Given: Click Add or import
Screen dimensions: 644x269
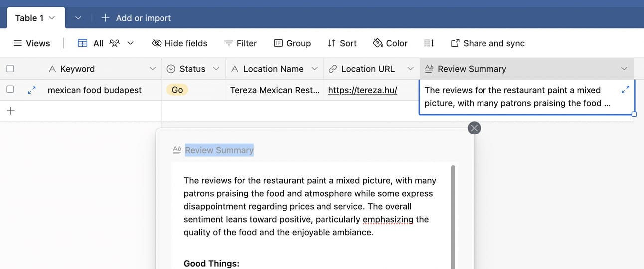Looking at the screenshot, I should (136, 18).
